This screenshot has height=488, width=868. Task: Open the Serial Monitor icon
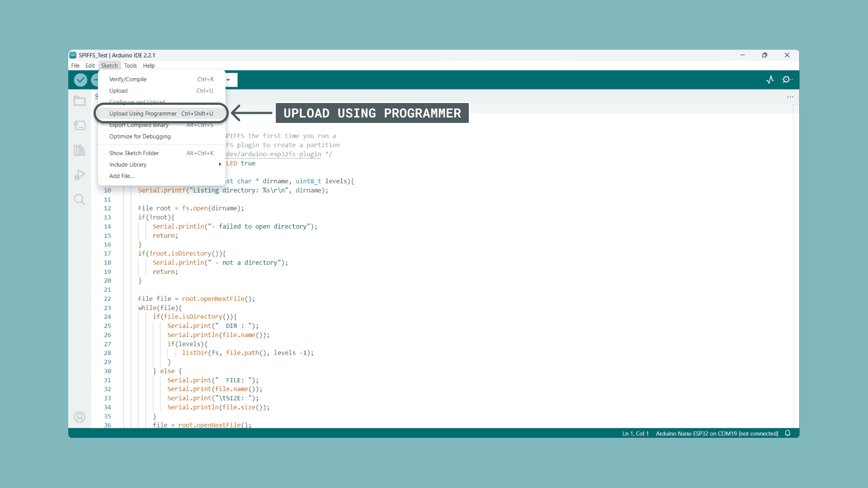(787, 80)
